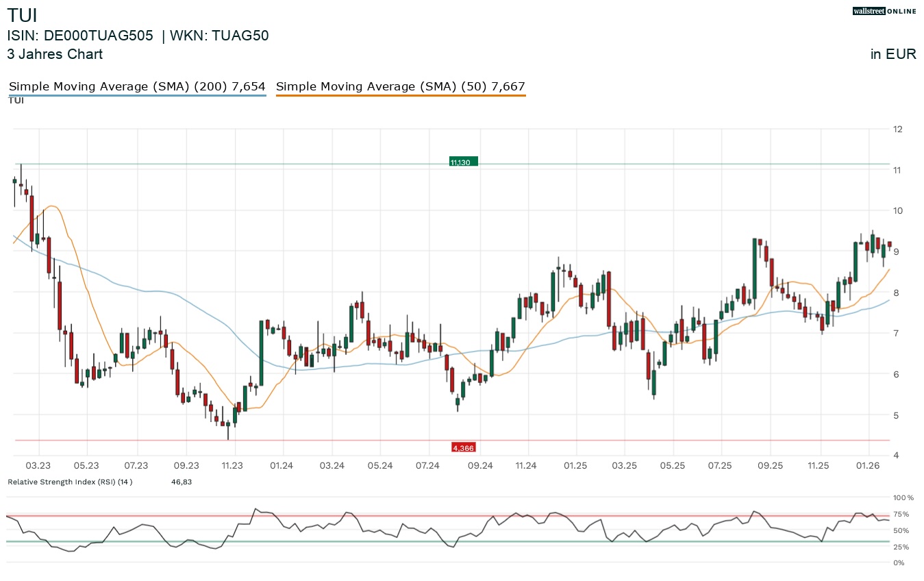The width and height of the screenshot is (924, 581).
Task: Click the wallstreet ONLINE logo
Action: point(884,11)
